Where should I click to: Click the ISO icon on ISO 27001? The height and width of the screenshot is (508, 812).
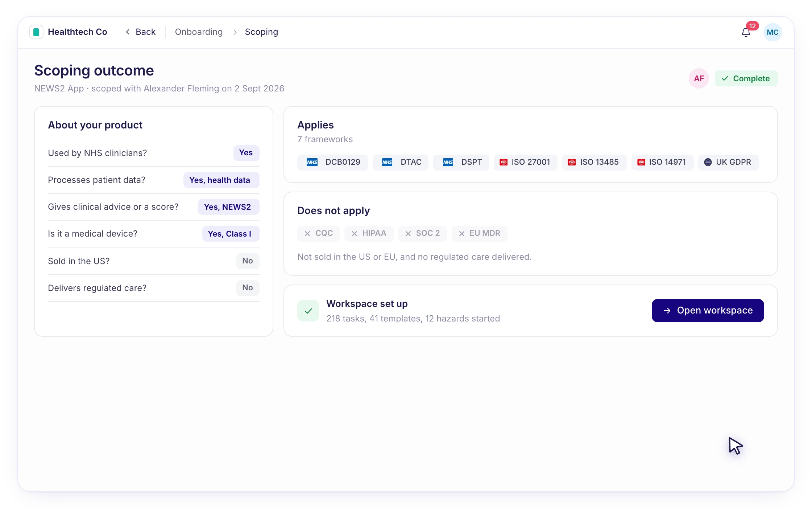coord(504,162)
